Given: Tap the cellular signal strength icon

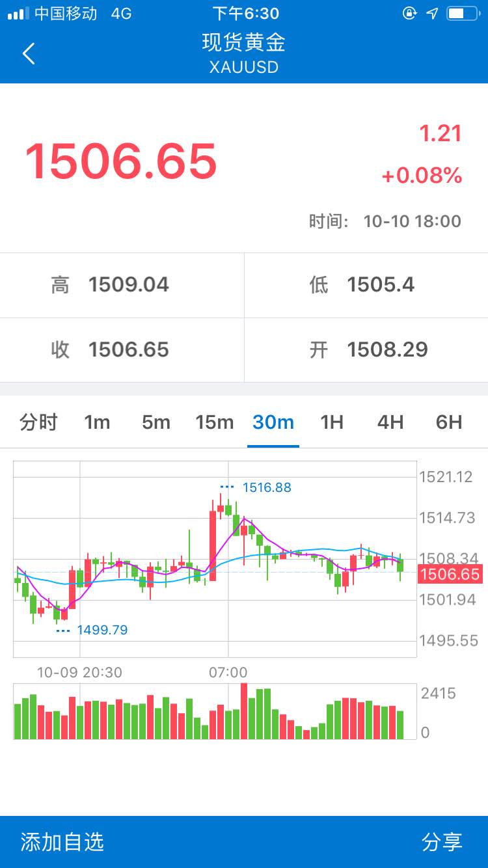Looking at the screenshot, I should pyautogui.click(x=18, y=13).
